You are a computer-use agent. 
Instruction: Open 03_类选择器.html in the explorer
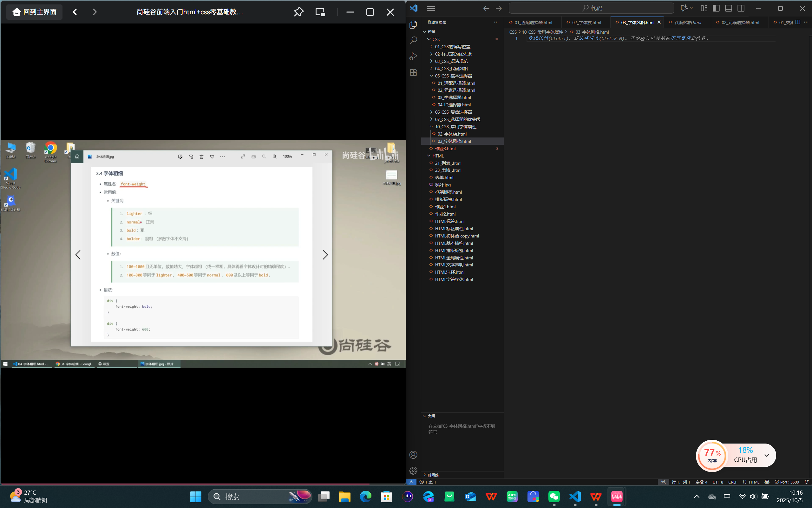coord(454,97)
